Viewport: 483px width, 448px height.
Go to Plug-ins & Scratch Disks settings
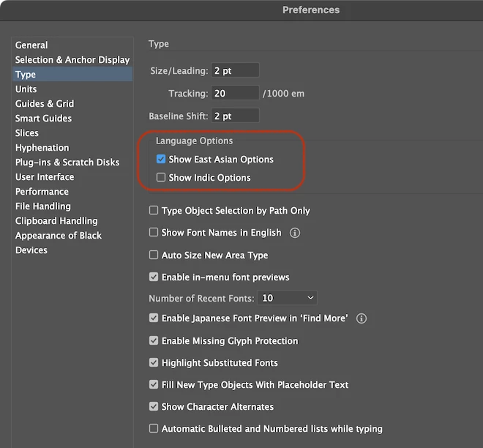(x=67, y=163)
